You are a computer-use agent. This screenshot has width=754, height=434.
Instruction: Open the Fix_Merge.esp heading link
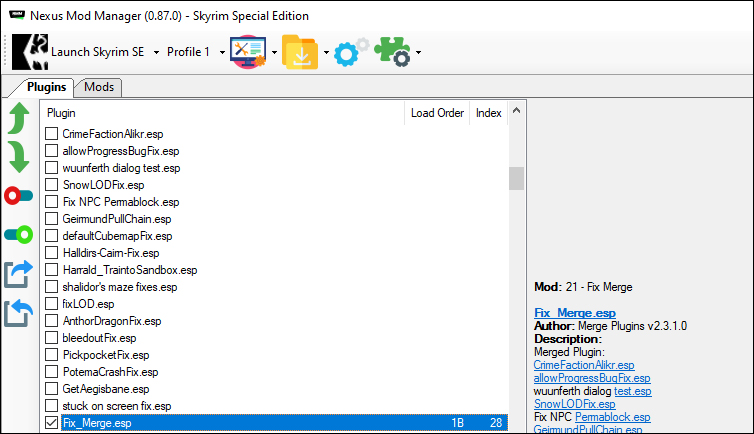[x=575, y=313]
